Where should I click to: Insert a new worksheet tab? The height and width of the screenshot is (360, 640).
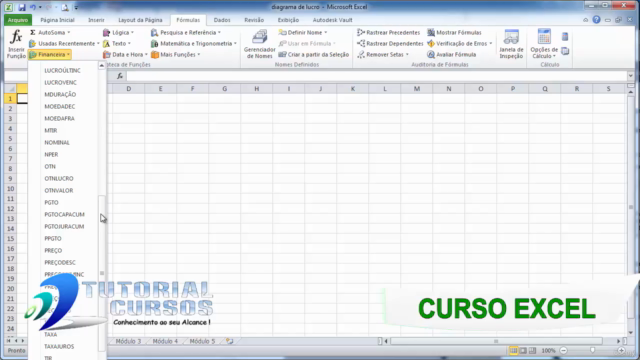pos(229,341)
